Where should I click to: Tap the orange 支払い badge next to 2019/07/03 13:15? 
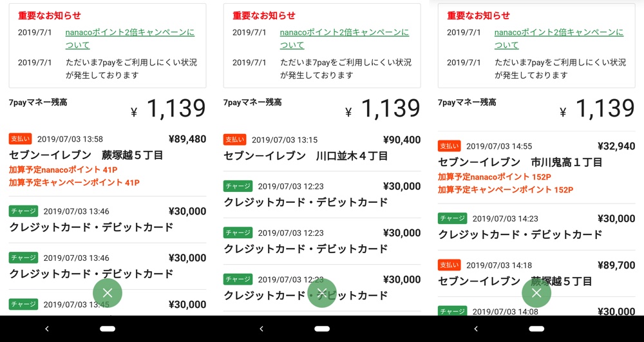pos(234,140)
